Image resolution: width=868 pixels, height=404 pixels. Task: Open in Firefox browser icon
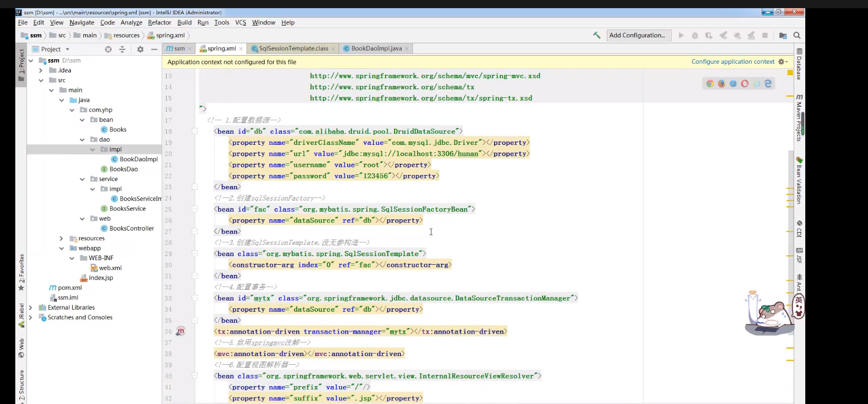tap(722, 84)
